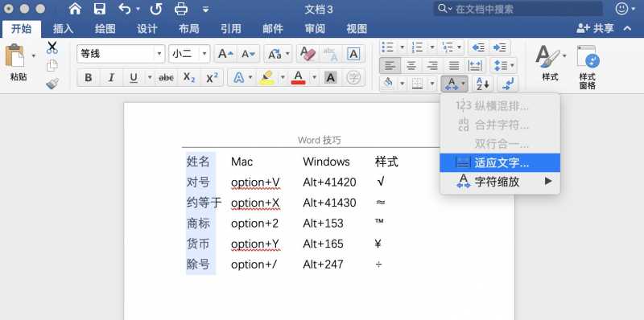Align text right
This screenshot has width=644, height=320.
[432, 66]
